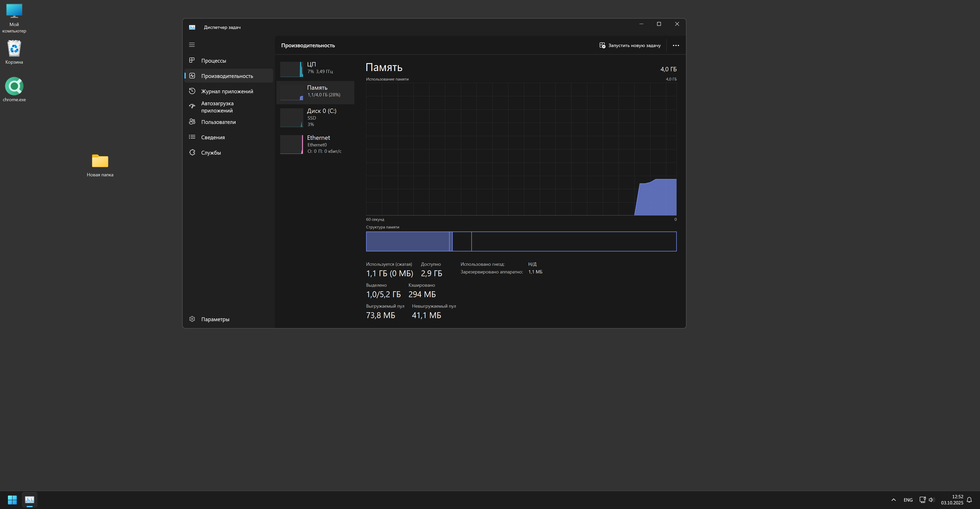Toggle the hamburger navigation menu
Screen dimensions: 980x509
(192, 45)
